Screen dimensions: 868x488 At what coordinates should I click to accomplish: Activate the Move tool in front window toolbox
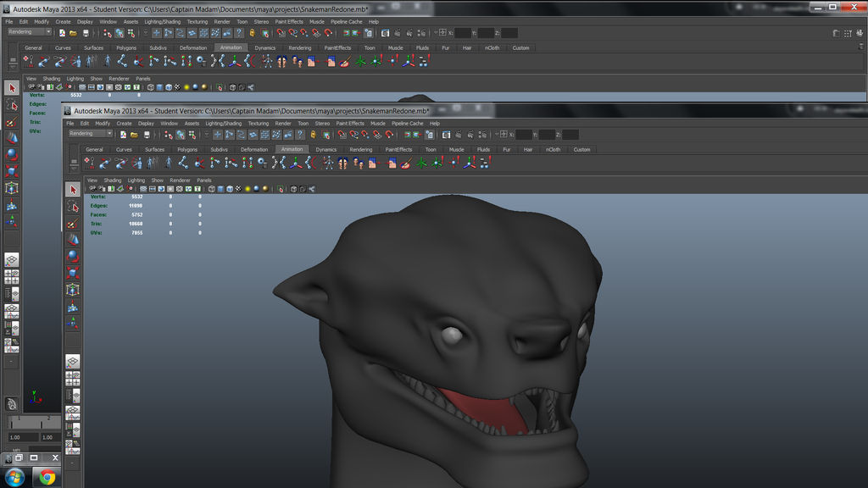(x=73, y=239)
